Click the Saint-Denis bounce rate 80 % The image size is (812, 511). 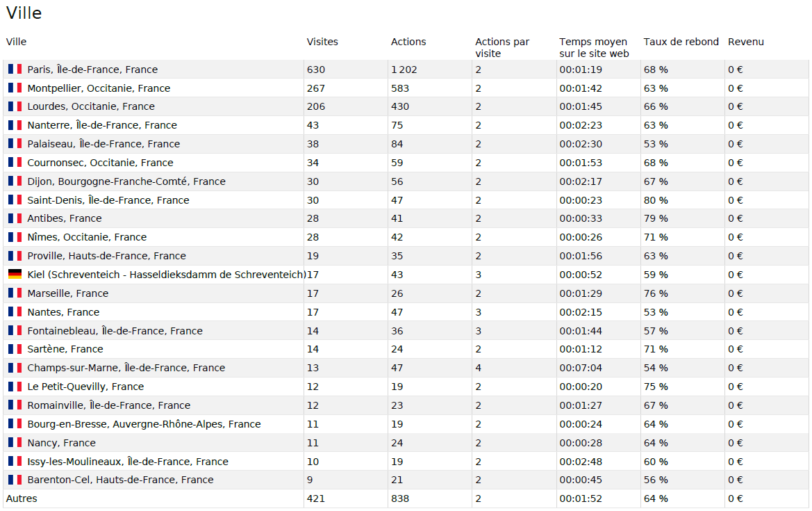click(656, 200)
